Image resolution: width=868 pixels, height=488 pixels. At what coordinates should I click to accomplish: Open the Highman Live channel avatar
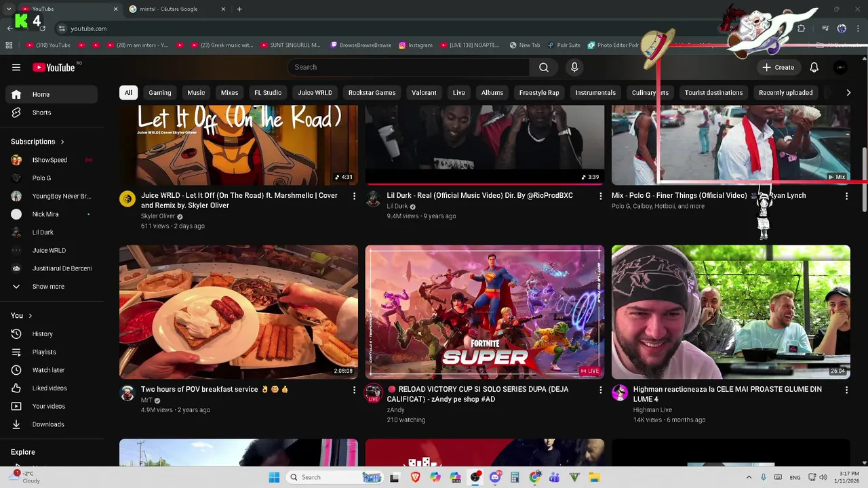620,392
